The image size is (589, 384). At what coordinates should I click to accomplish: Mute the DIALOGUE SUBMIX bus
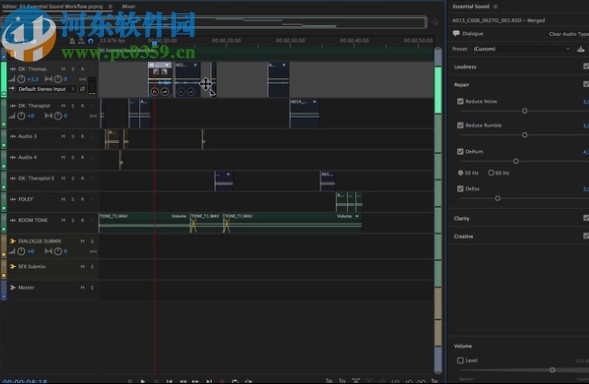(x=82, y=241)
